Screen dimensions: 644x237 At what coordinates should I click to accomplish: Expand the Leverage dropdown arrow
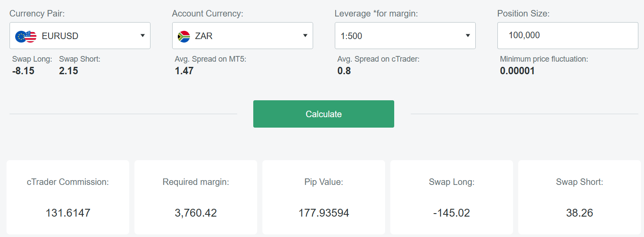(468, 36)
